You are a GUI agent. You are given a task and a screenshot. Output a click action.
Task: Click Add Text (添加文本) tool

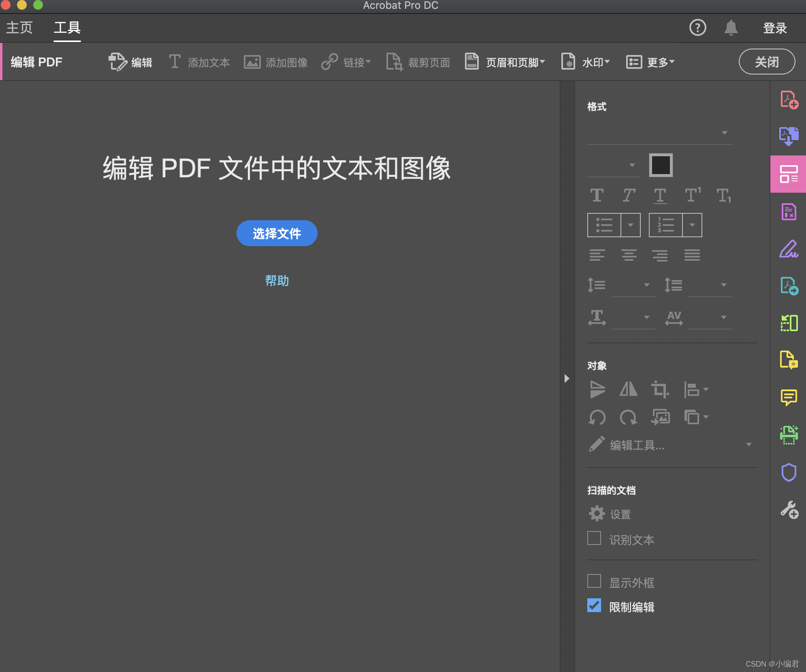[199, 62]
